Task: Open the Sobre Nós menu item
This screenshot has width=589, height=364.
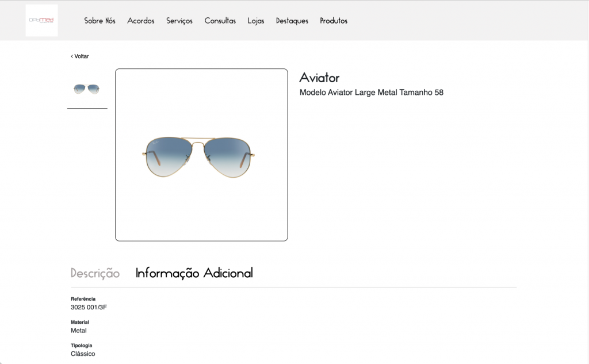Action: click(x=100, y=21)
